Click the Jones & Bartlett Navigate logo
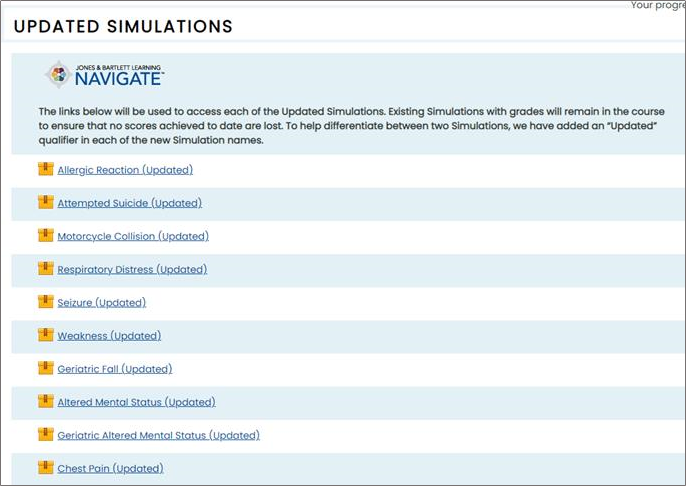The height and width of the screenshot is (486, 686). [x=105, y=75]
